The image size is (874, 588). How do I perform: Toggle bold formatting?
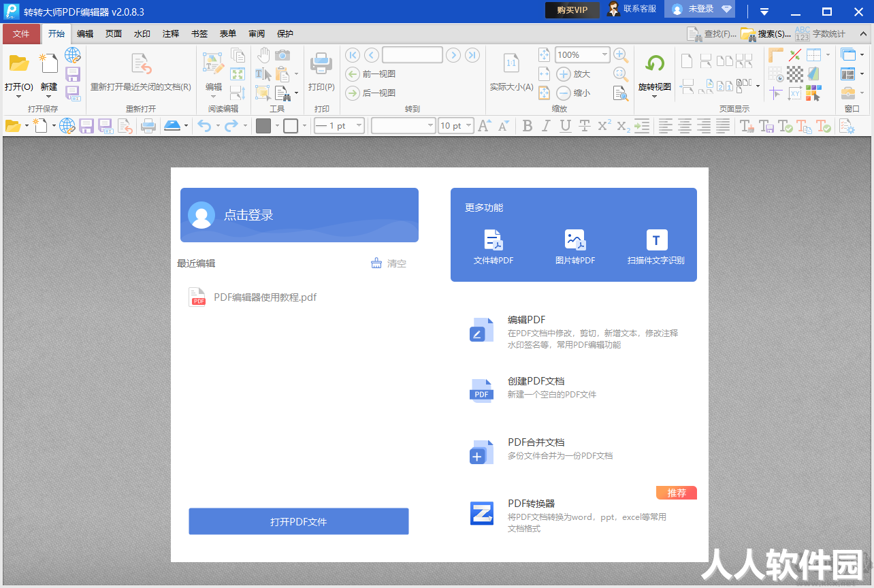527,125
